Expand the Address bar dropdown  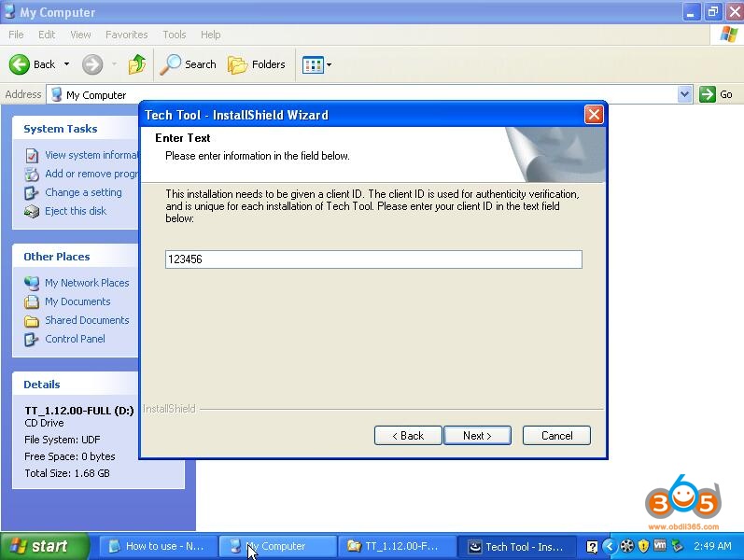pyautogui.click(x=684, y=94)
